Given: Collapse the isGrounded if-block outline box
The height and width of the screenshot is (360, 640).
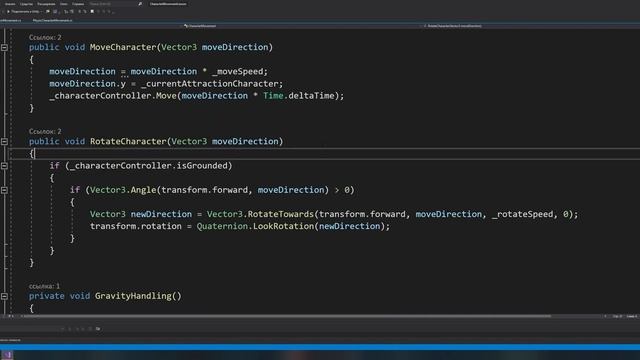Looking at the screenshot, I should click(x=4, y=166).
